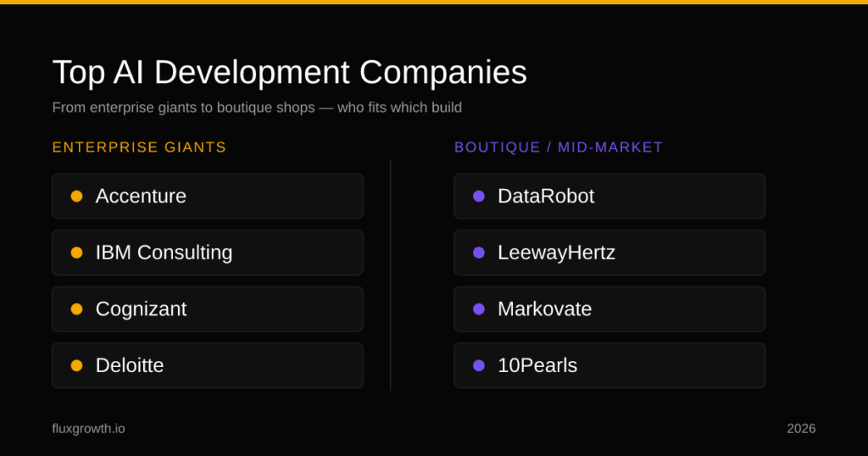Click the fluxgrowth.io footer text

coord(88,428)
